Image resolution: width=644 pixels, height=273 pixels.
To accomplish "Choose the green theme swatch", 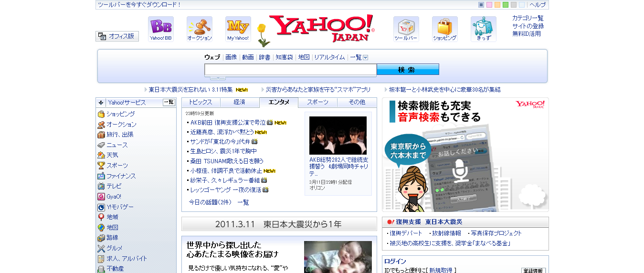I will point(506,5).
